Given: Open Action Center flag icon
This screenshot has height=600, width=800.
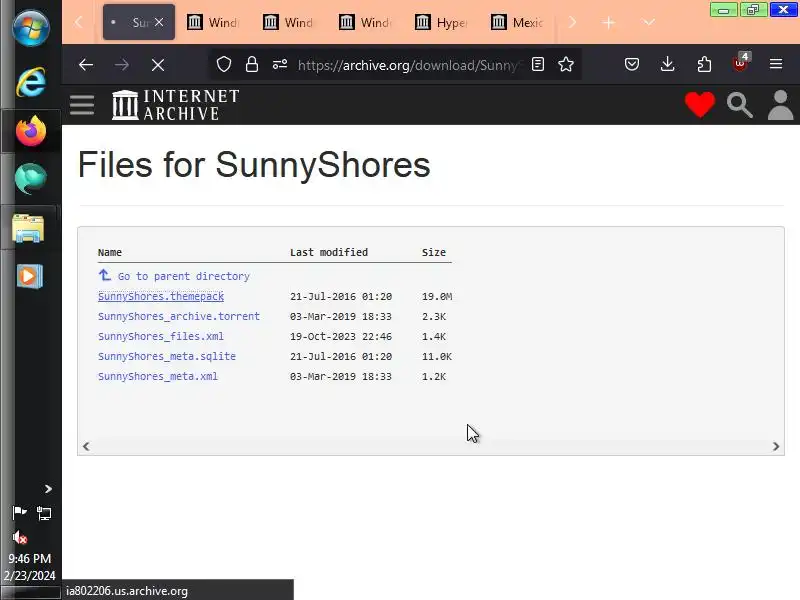Looking at the screenshot, I should 19,512.
